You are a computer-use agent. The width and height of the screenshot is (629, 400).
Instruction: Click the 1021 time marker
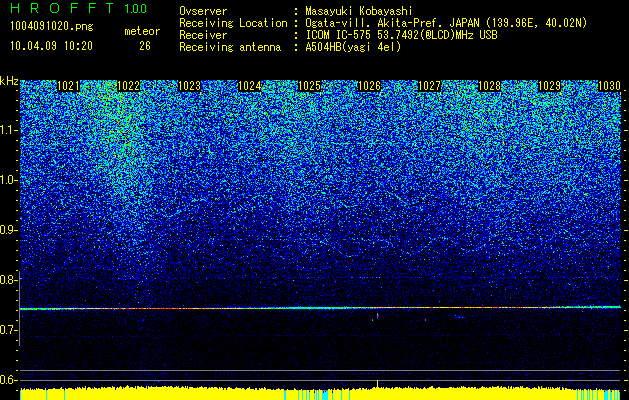pyautogui.click(x=69, y=86)
